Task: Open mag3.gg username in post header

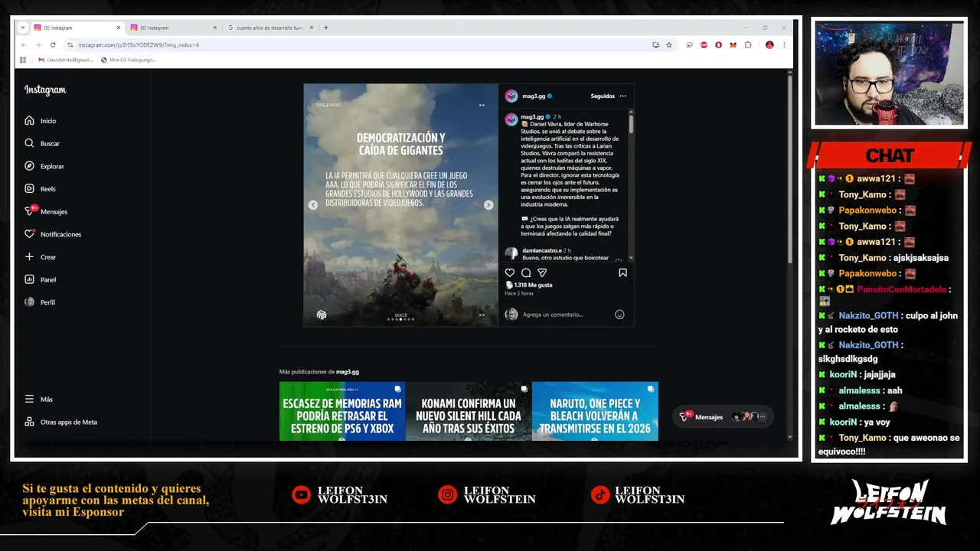Action: pos(534,96)
